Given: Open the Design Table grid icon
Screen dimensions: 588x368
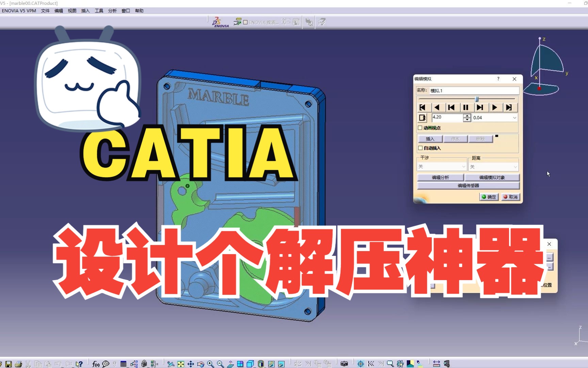Looking at the screenshot, I should pos(123,364).
